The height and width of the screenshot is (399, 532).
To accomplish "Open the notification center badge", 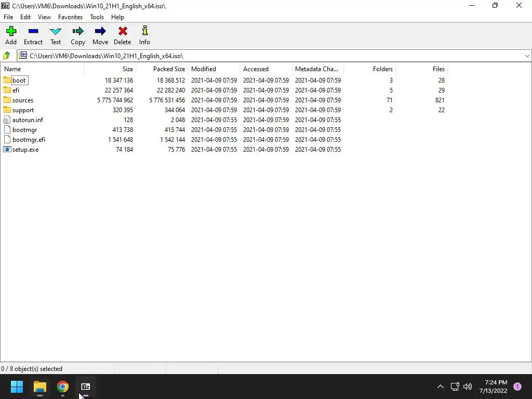I will click(x=517, y=387).
